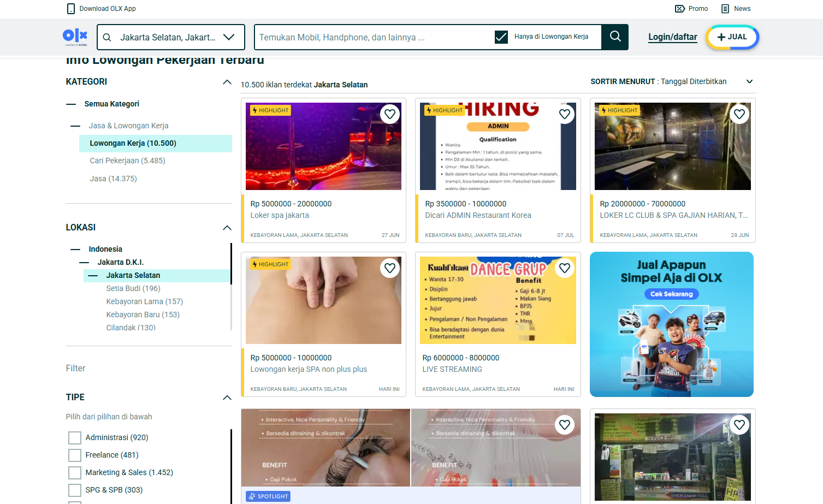This screenshot has width=823, height=504.
Task: Favorite the Loker spa jakarta listing heart
Action: click(x=390, y=114)
